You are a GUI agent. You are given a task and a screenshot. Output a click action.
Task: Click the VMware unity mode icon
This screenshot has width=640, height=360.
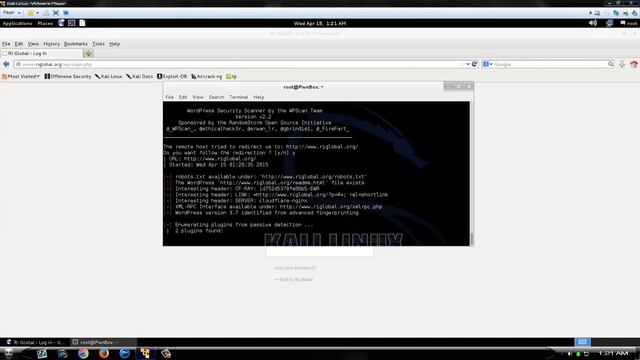tap(66, 13)
